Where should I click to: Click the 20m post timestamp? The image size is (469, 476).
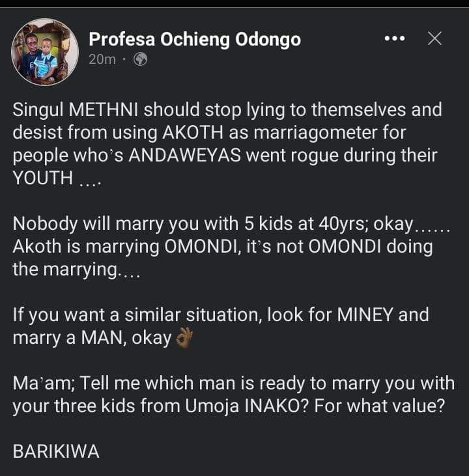tap(102, 59)
